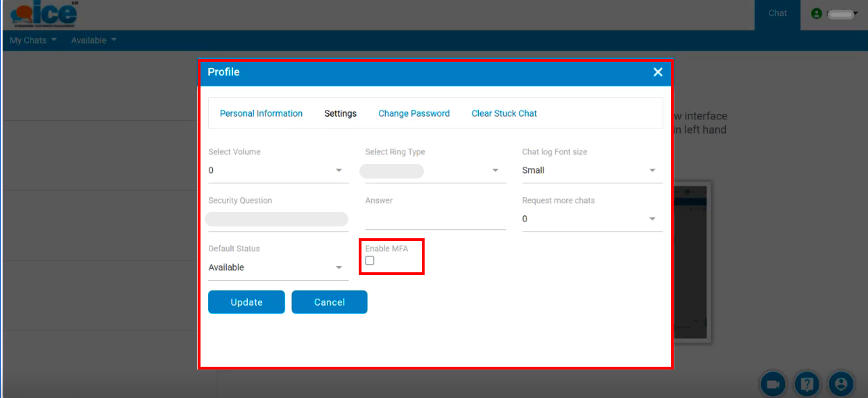Click the ICE logo
Image resolution: width=868 pixels, height=398 pixels.
pos(44,15)
